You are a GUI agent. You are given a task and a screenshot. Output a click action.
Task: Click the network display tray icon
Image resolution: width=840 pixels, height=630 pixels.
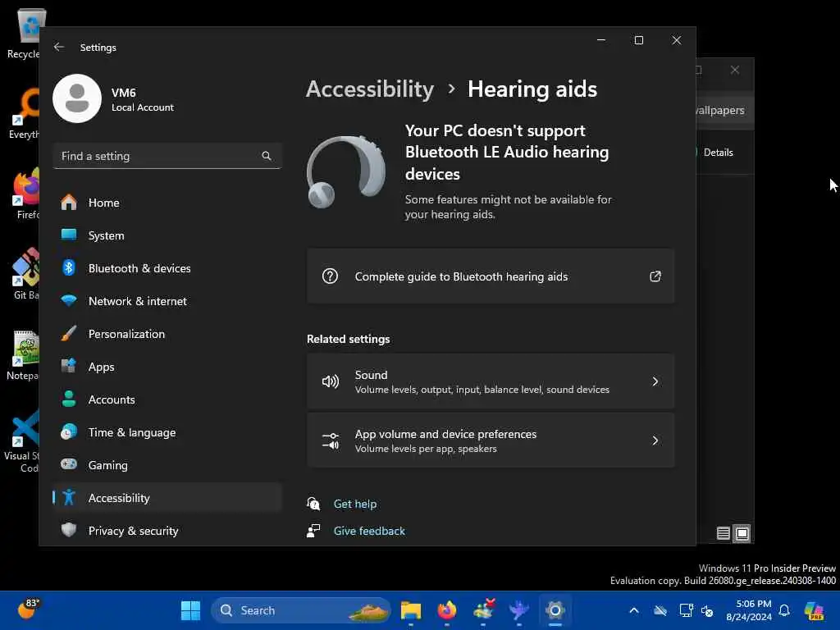click(687, 610)
